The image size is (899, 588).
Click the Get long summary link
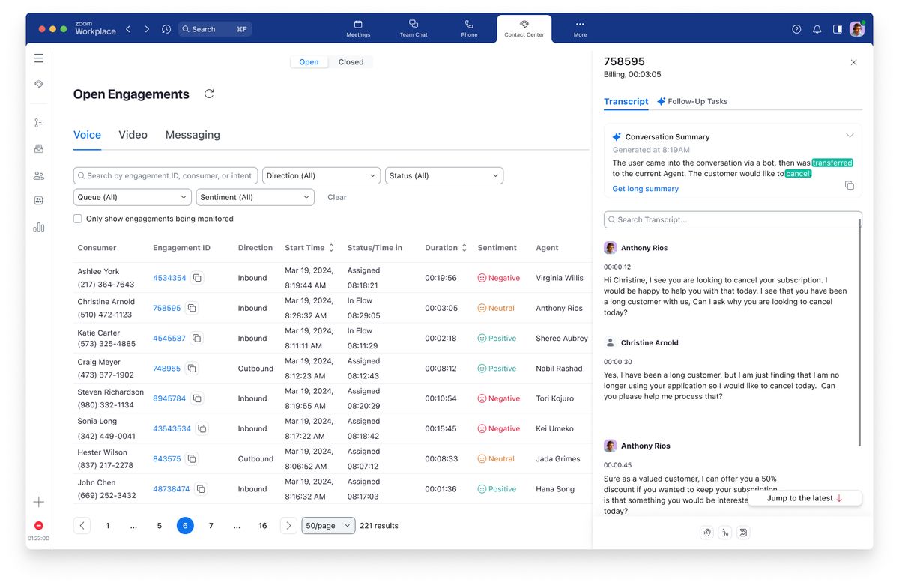(644, 188)
